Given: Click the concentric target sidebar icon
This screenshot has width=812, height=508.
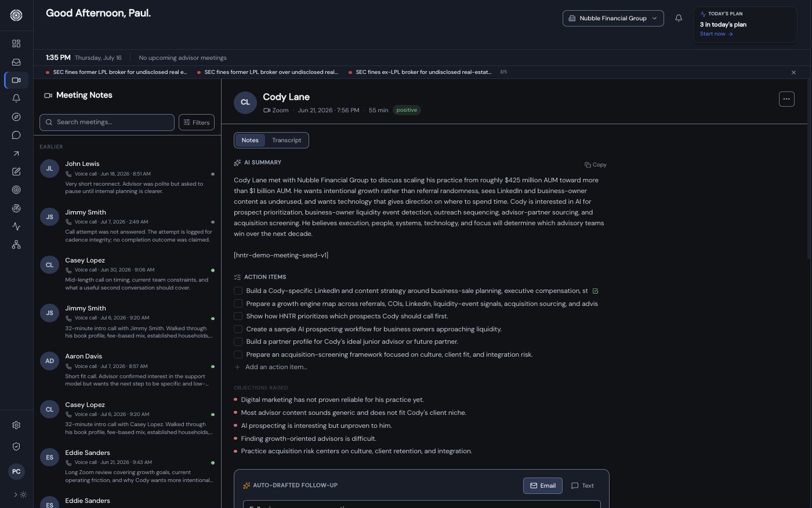Looking at the screenshot, I should click(x=16, y=190).
